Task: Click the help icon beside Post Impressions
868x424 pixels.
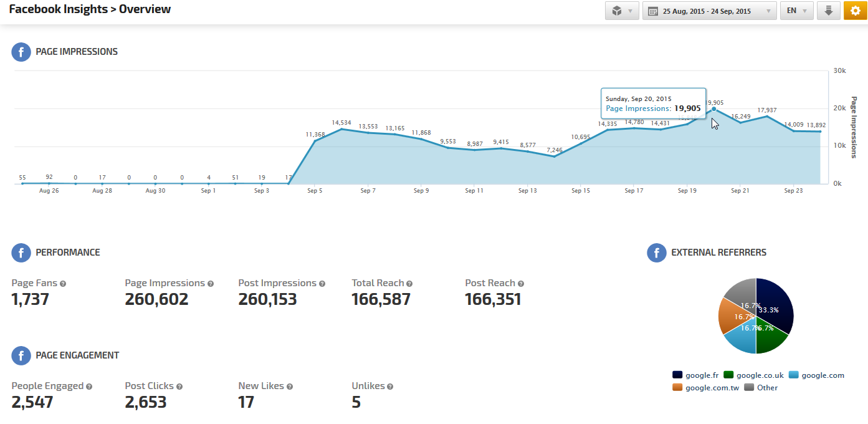Action: pos(322,284)
